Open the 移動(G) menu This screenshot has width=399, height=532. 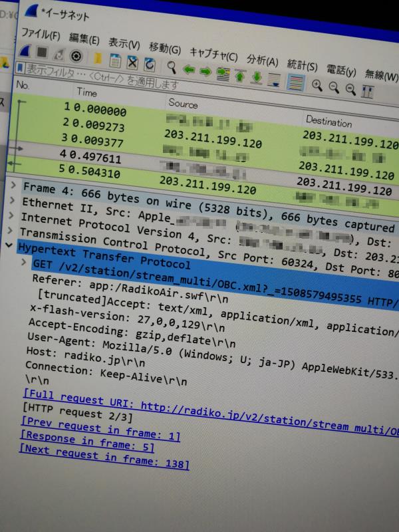coord(164,48)
